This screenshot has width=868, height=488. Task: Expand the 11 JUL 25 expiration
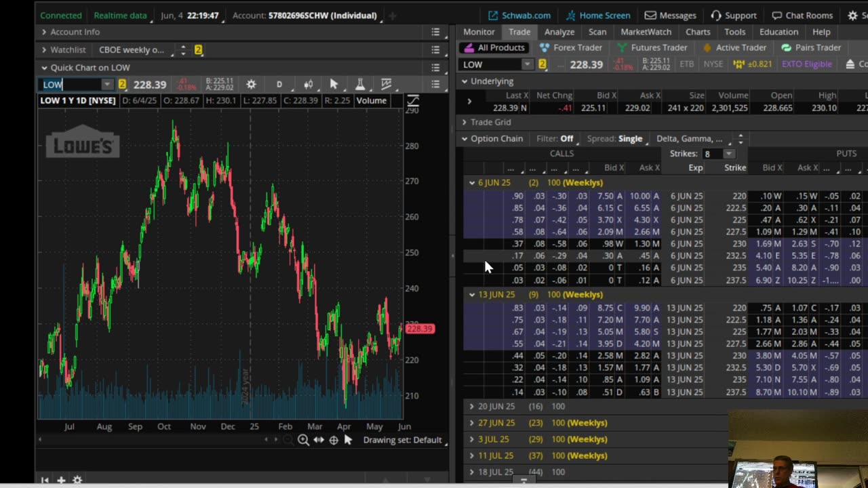[472, 455]
